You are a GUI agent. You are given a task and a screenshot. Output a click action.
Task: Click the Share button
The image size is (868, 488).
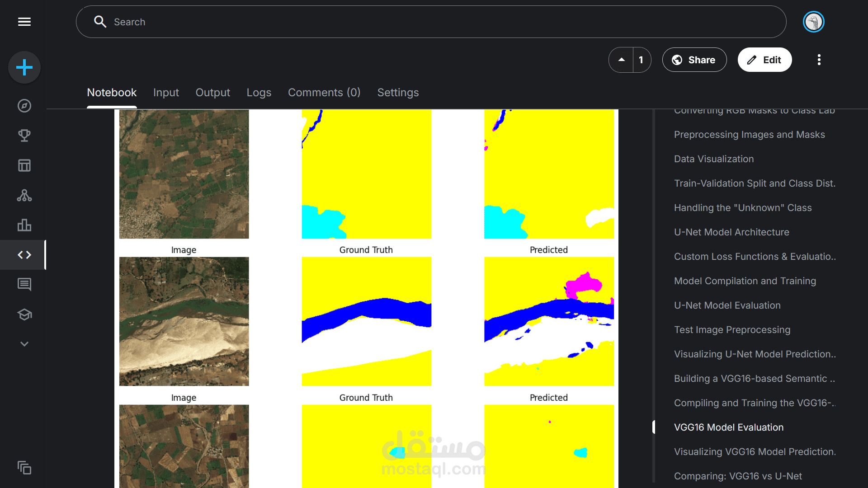tap(694, 60)
